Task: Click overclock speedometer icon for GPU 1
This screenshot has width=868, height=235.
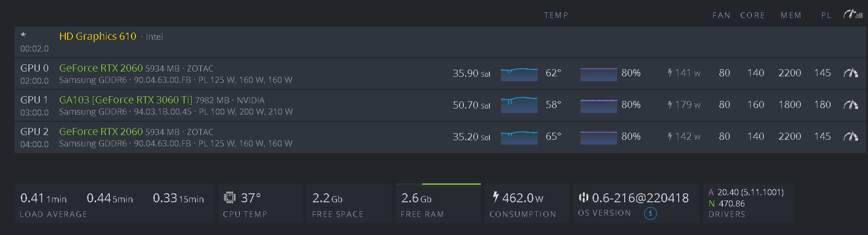Action: point(850,105)
